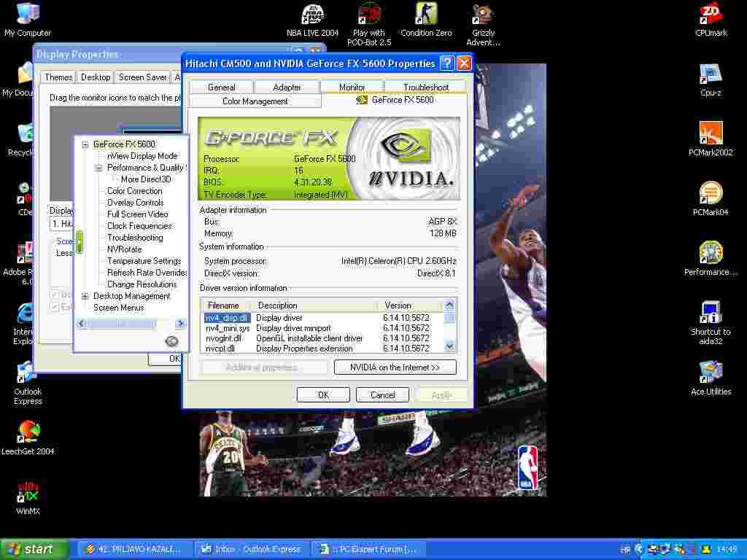The width and height of the screenshot is (747, 560).
Task: Click the driver list scroll down arrow
Action: pos(449,346)
